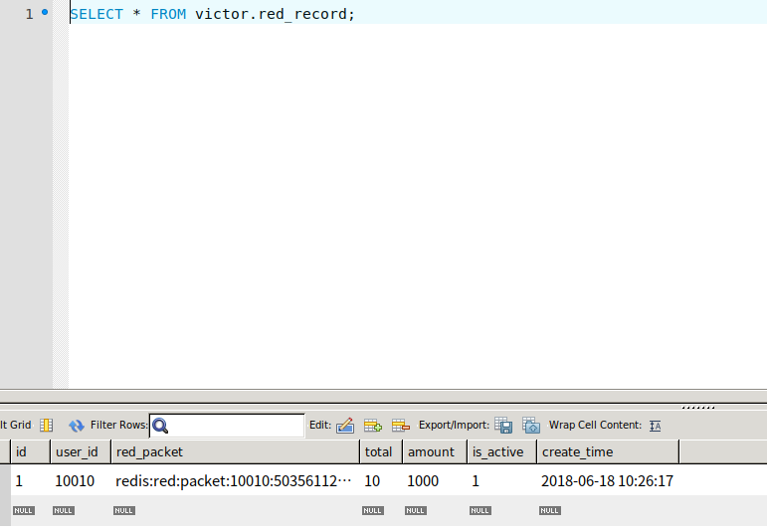The height and width of the screenshot is (532, 767).
Task: Export the recordset to an external file
Action: 503,426
